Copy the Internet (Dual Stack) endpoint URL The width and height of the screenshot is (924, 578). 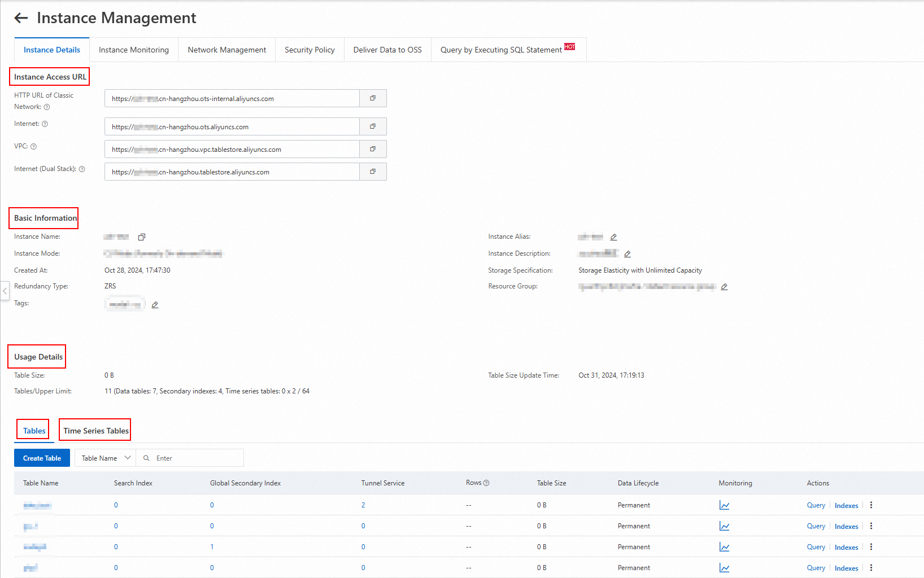[x=373, y=172]
